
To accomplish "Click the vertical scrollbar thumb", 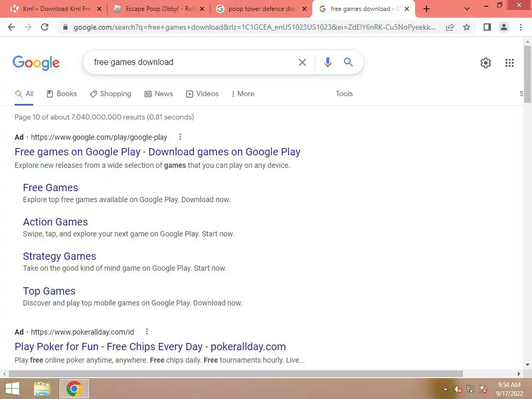I will [x=527, y=74].
